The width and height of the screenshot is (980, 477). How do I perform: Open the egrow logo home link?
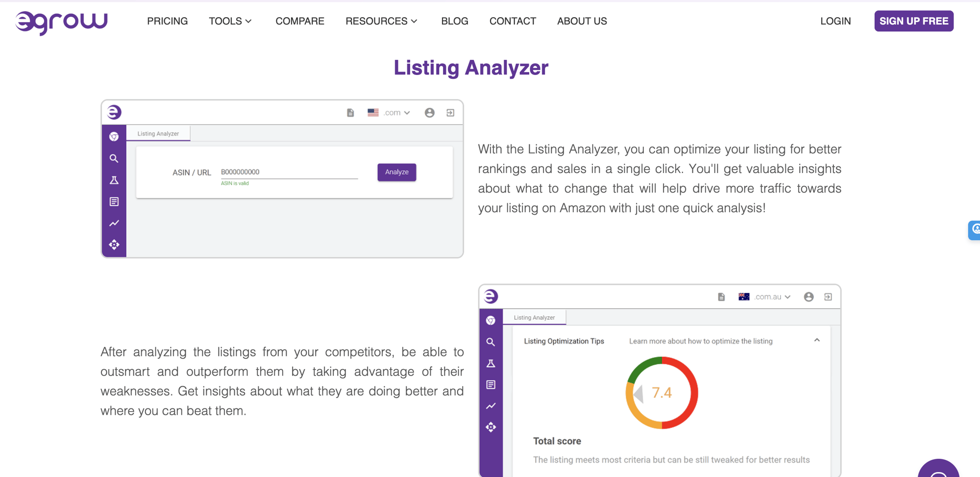(61, 22)
